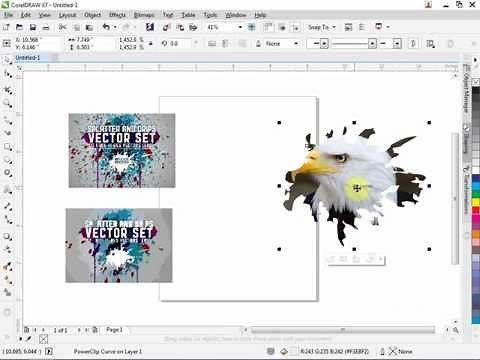Viewport: 480px width, 360px height.
Task: Open the end arrowhead dropdown
Action: pos(397,44)
